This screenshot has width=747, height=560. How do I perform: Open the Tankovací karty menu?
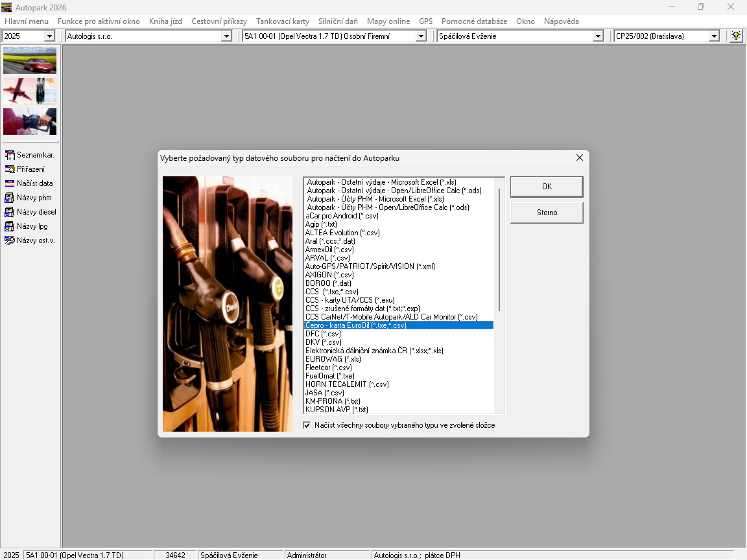(x=282, y=21)
